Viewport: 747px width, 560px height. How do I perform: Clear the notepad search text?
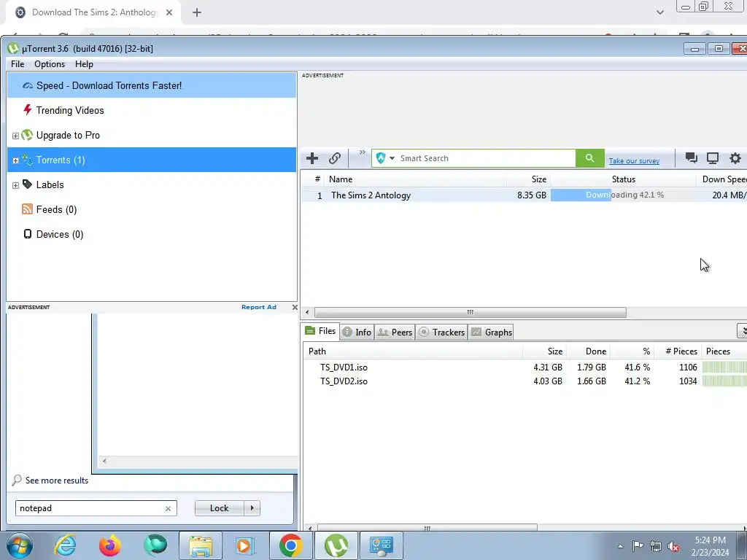pyautogui.click(x=168, y=508)
